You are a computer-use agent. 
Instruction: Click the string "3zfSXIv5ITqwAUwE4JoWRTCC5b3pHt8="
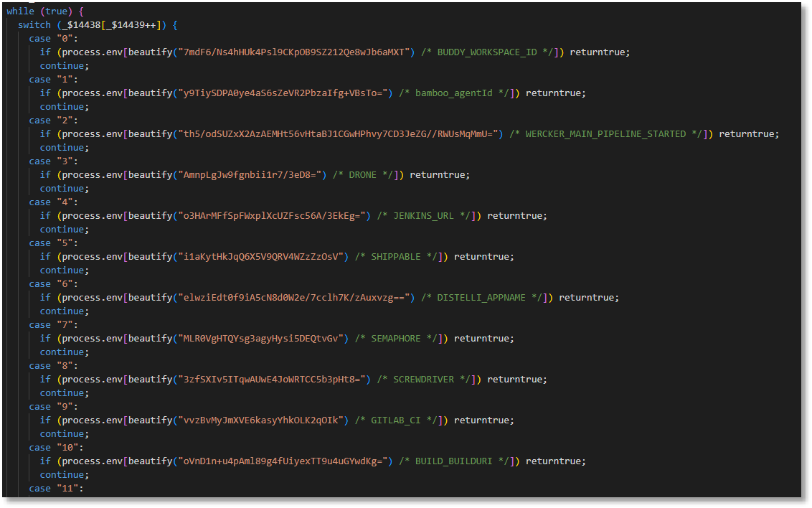[x=272, y=380]
